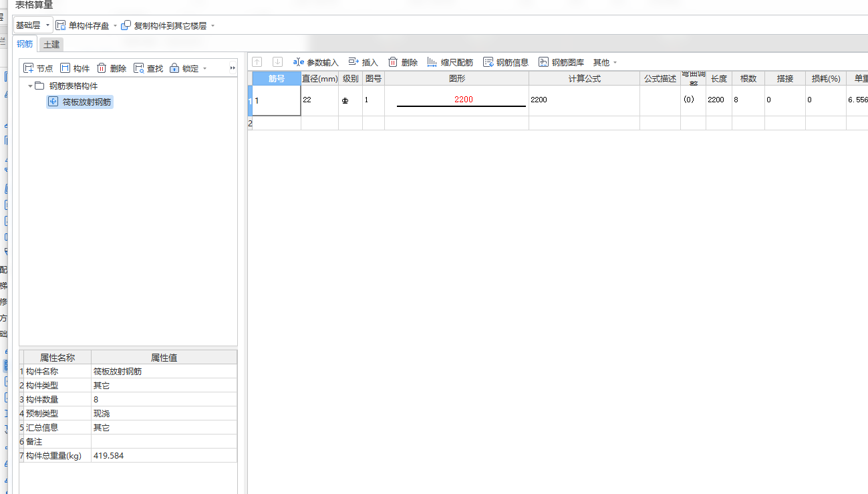Click the 直径(mm) column header
This screenshot has height=494, width=868.
point(320,78)
